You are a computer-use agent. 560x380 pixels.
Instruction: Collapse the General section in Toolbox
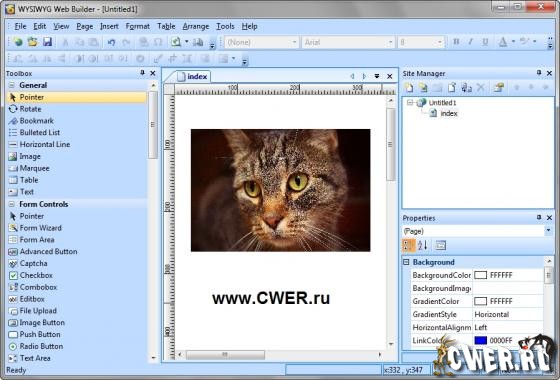(12, 85)
